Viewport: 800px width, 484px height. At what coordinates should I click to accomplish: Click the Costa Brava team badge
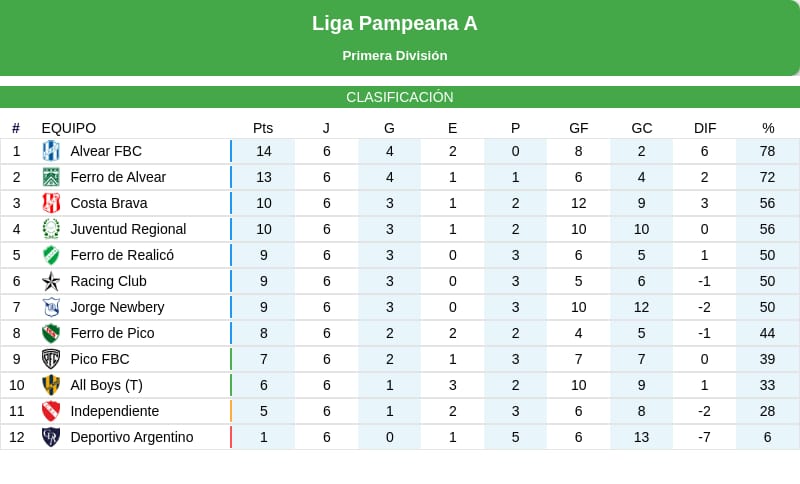(x=51, y=203)
